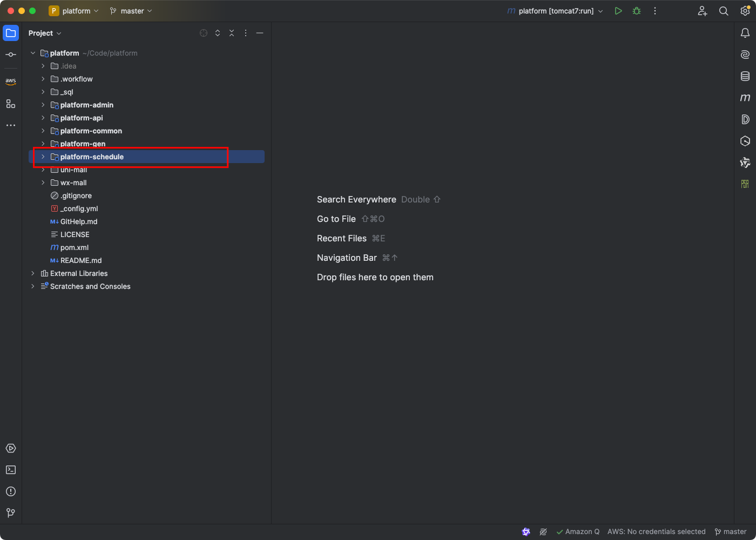Image resolution: width=756 pixels, height=540 pixels.
Task: Show more tool windows via sidebar ellipsis
Action: point(11,125)
